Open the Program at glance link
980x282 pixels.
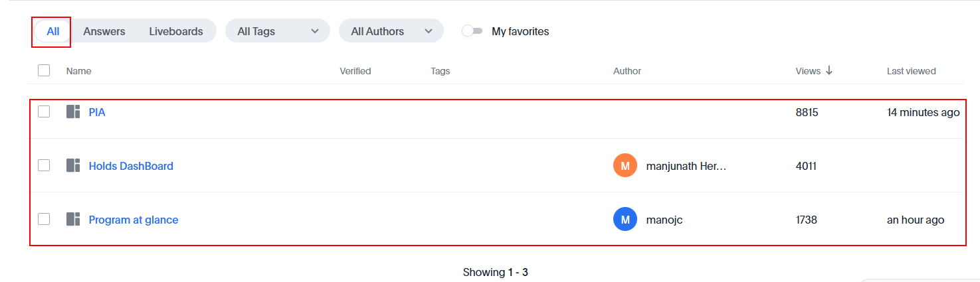coord(134,220)
